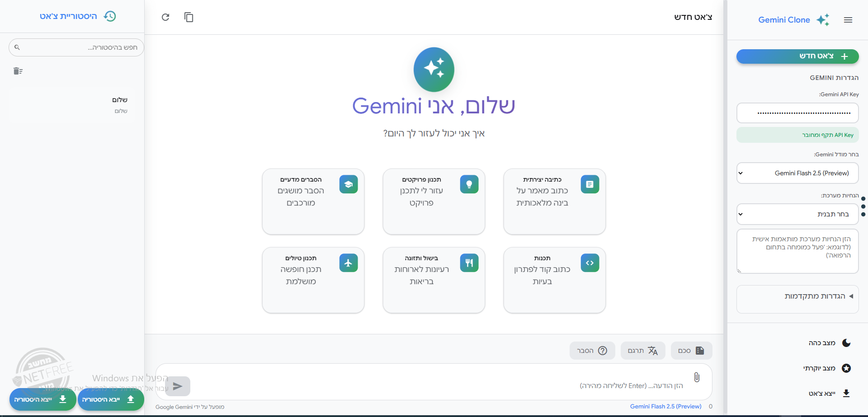Click the היסטוריית צ'אט history panel title
The height and width of the screenshot is (417, 868).
coord(68,16)
